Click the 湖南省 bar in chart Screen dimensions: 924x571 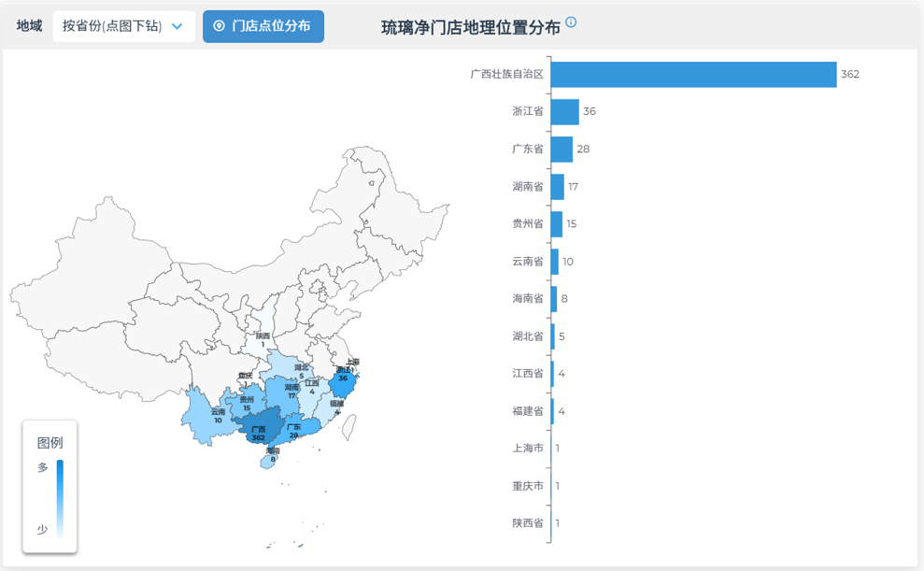coord(558,187)
